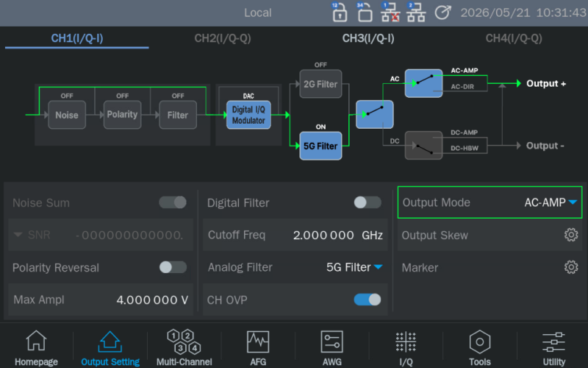Toggle the Polarity Reversal switch

(173, 267)
